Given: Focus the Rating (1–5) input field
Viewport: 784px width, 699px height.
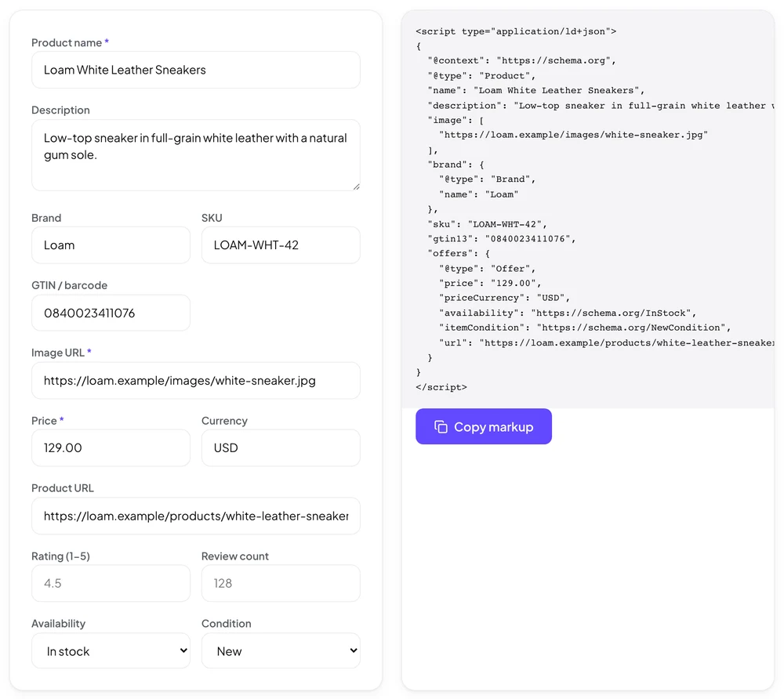Looking at the screenshot, I should pos(111,583).
